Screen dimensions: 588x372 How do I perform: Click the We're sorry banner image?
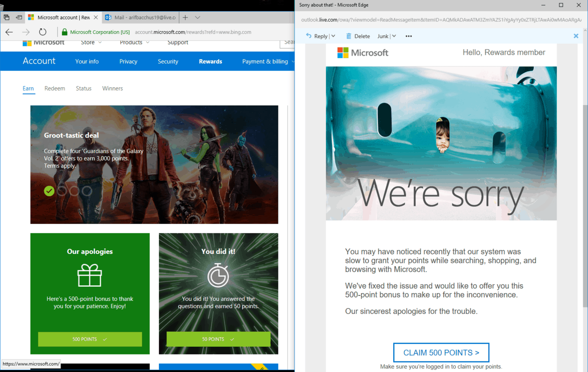pos(441,143)
